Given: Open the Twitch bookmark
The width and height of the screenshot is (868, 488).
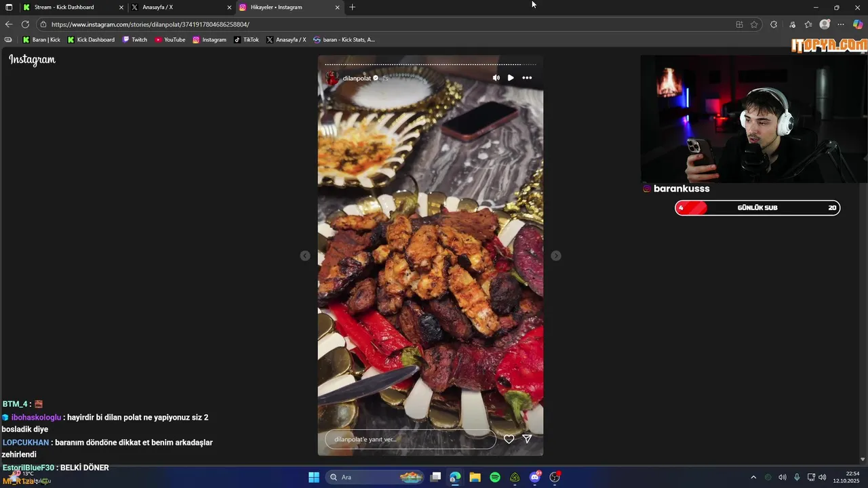Looking at the screenshot, I should (135, 40).
